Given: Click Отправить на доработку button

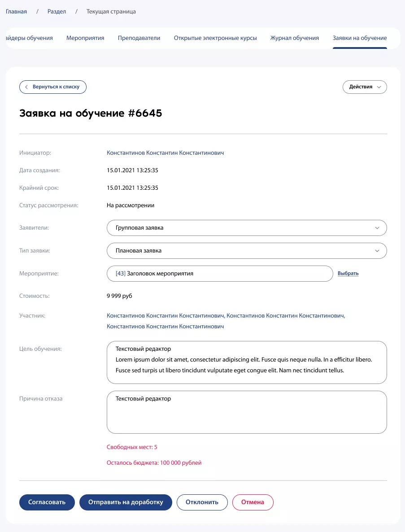Looking at the screenshot, I should tap(126, 502).
